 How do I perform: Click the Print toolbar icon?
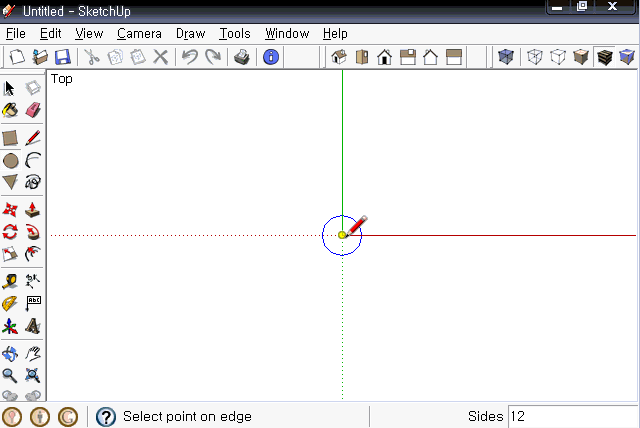242,57
